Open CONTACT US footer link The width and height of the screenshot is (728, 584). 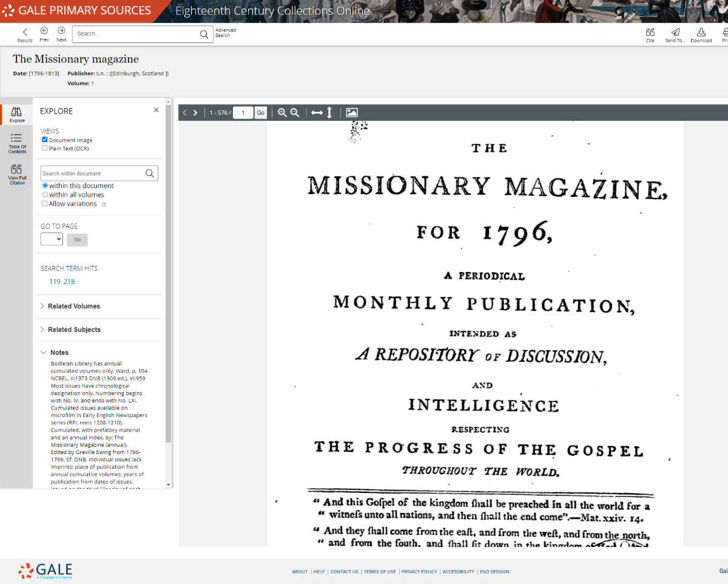(344, 572)
